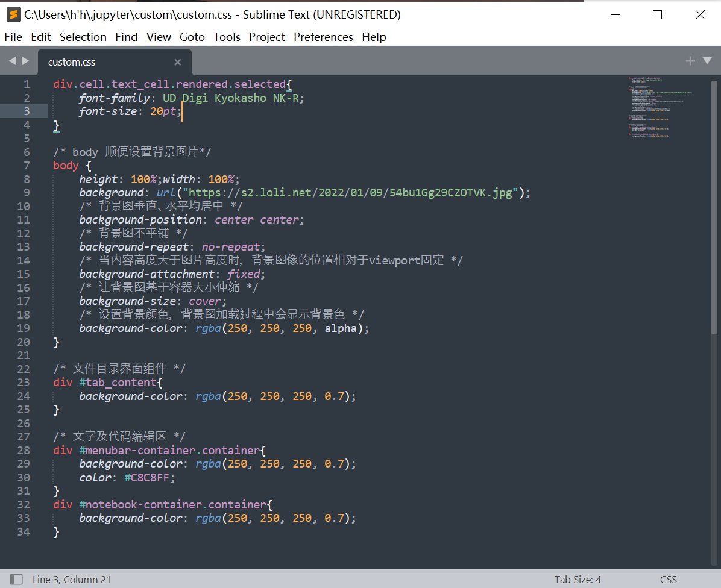Viewport: 721px width, 588px height.
Task: Open the Goto menu
Action: (x=192, y=37)
